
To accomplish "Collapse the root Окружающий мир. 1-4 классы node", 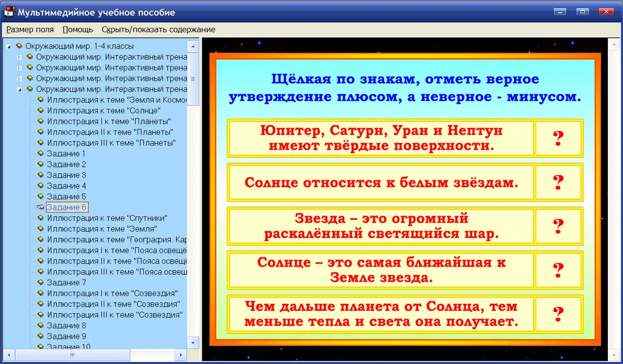I will pyautogui.click(x=9, y=46).
